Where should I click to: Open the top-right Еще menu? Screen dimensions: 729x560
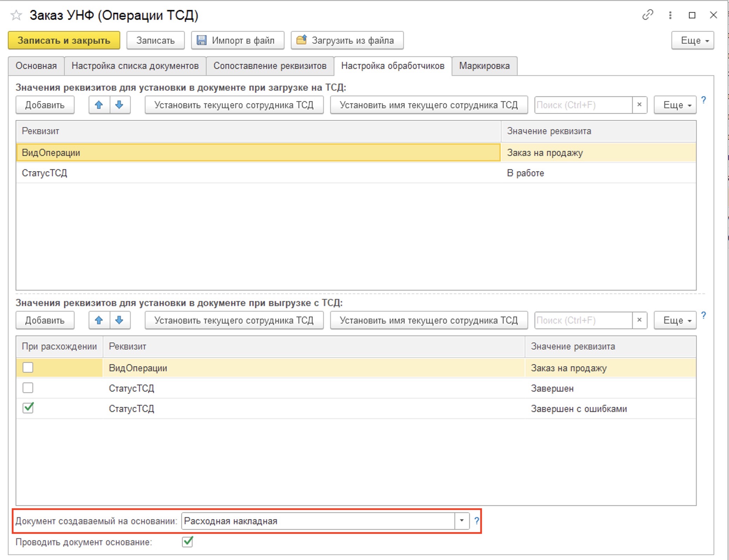[x=692, y=40]
